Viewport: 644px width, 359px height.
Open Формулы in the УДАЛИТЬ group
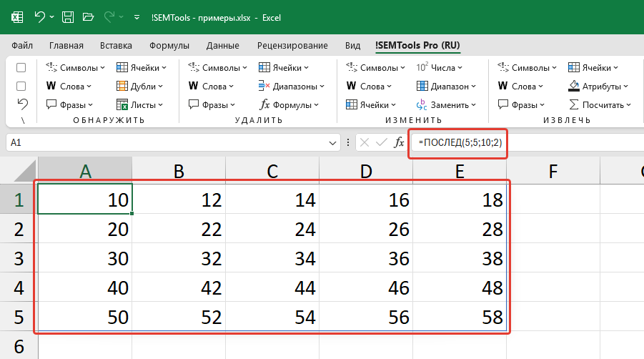coord(287,104)
